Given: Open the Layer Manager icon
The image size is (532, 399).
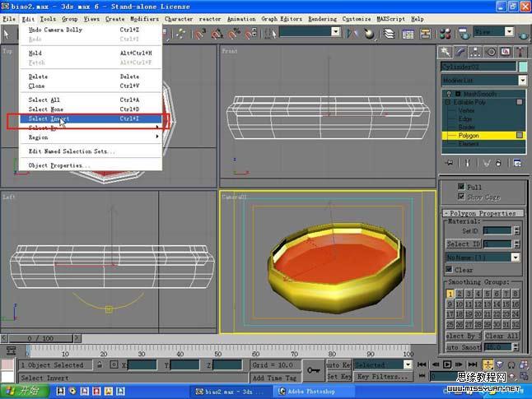Looking at the screenshot, I should (x=389, y=33).
